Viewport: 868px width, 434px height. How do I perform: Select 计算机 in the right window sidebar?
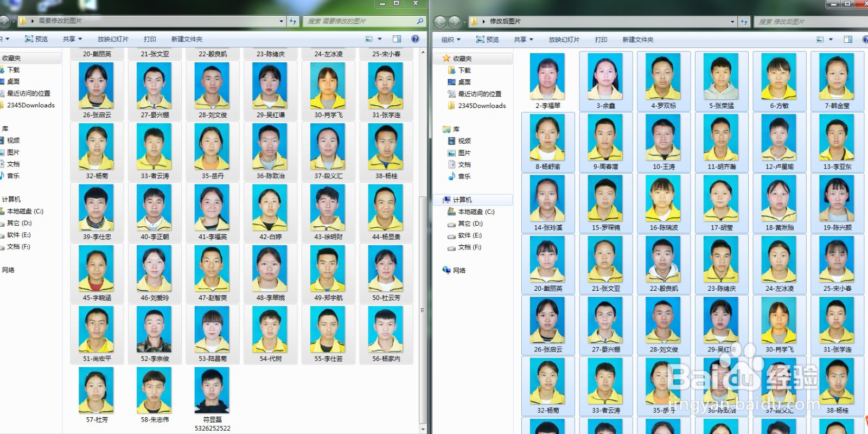457,200
